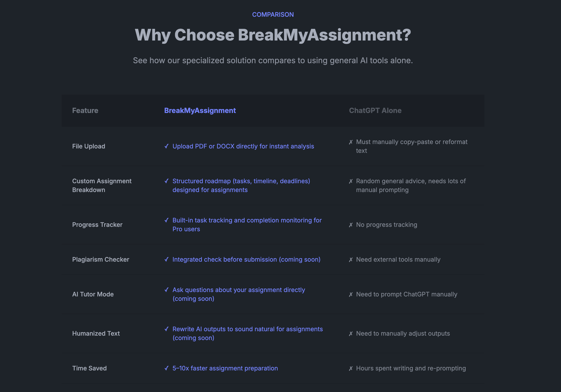Click the X icon next to Hours spent writing
The height and width of the screenshot is (392, 561).
351,368
